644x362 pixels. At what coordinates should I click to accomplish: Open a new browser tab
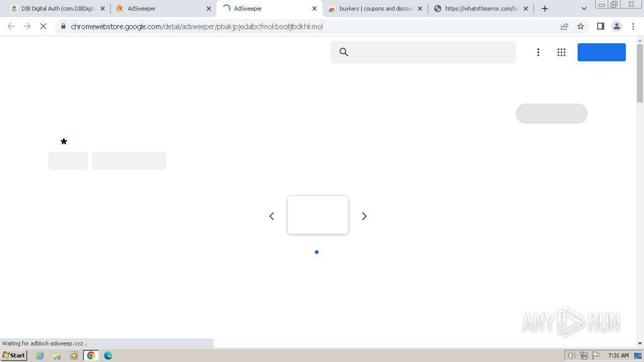pyautogui.click(x=545, y=9)
